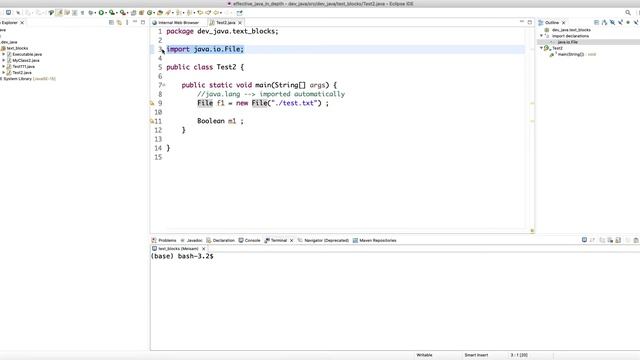The width and height of the screenshot is (640, 360).
Task: Select dev_java.text_blocks package in Outline
Action: point(571,30)
